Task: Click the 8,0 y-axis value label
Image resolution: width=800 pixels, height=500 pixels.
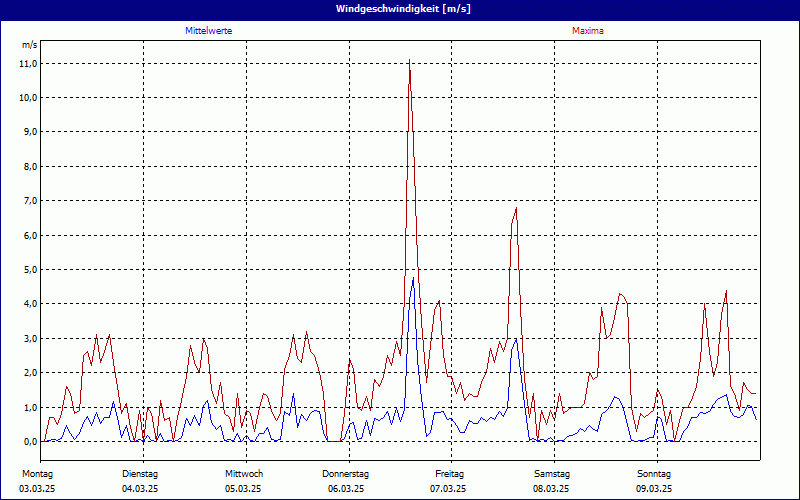Action: pyautogui.click(x=30, y=166)
